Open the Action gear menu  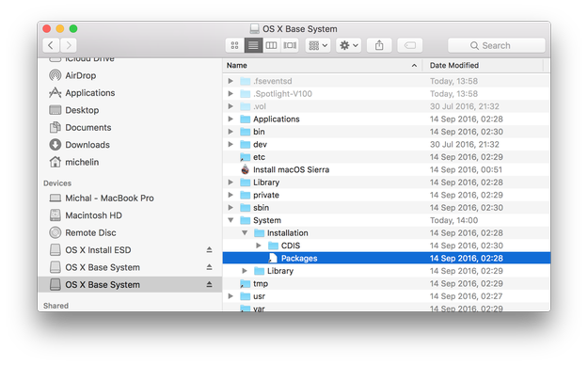(348, 45)
